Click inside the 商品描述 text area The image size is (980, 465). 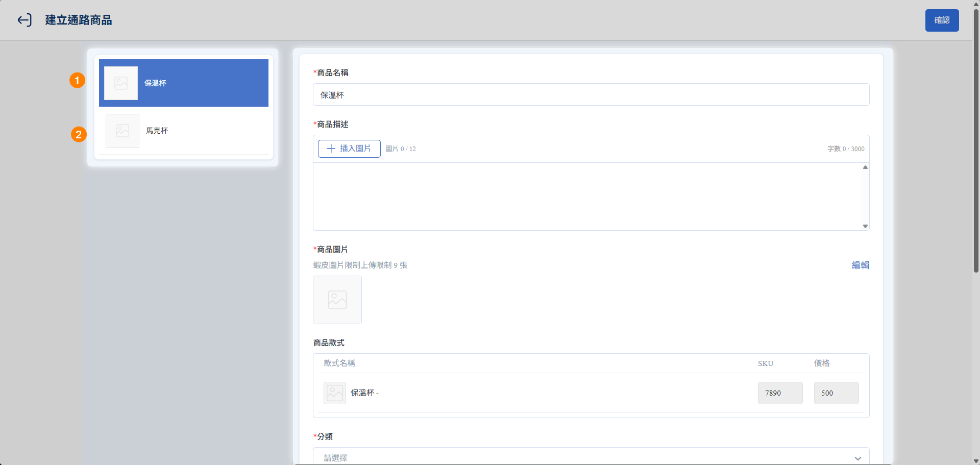click(587, 197)
